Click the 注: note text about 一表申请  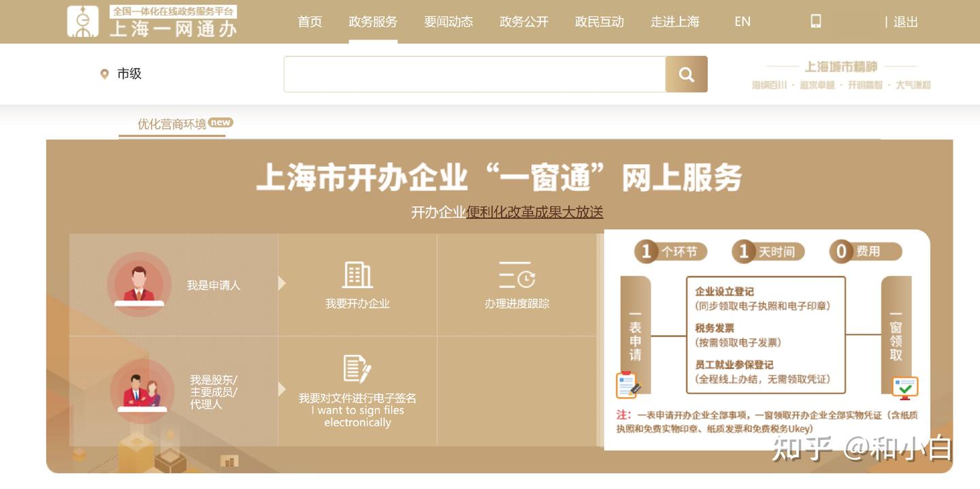[x=767, y=422]
